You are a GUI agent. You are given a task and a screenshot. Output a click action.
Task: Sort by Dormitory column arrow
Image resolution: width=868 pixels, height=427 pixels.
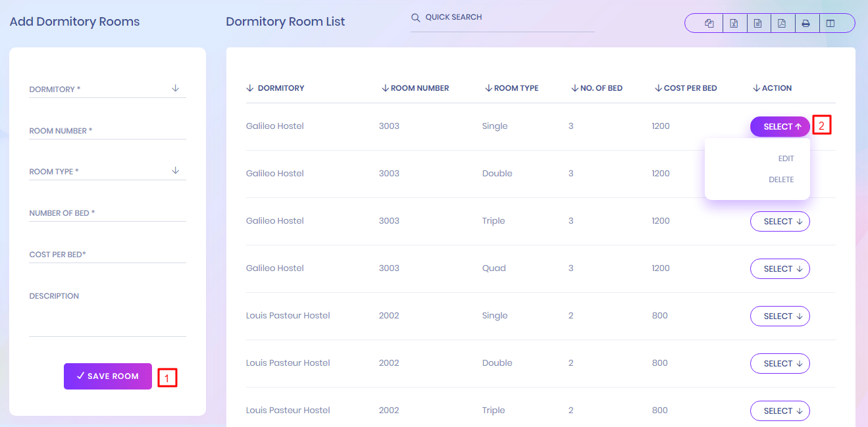click(x=250, y=88)
